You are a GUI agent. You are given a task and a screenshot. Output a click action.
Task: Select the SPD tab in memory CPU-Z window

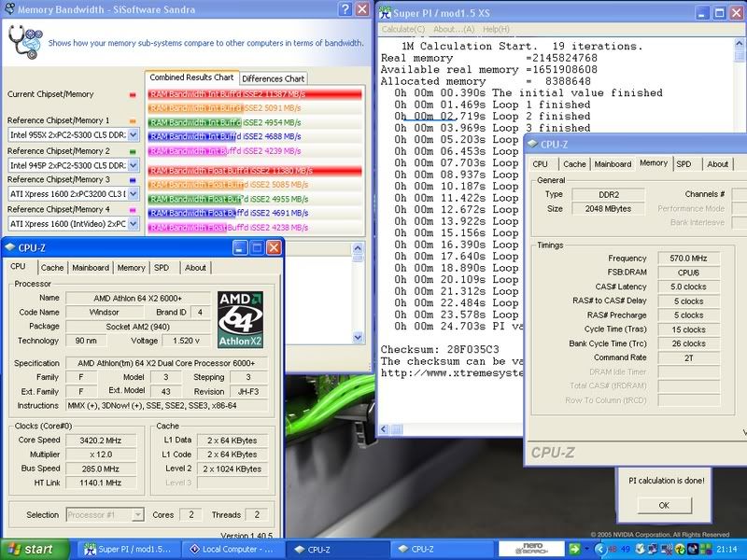click(x=684, y=163)
